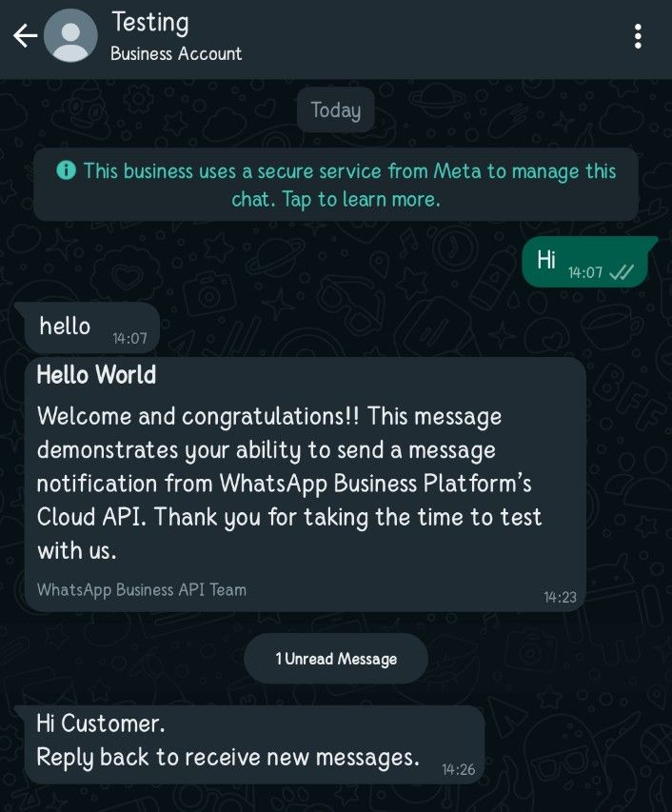
Task: Tap 'Tap to learn more' secure service banner
Action: tap(336, 185)
